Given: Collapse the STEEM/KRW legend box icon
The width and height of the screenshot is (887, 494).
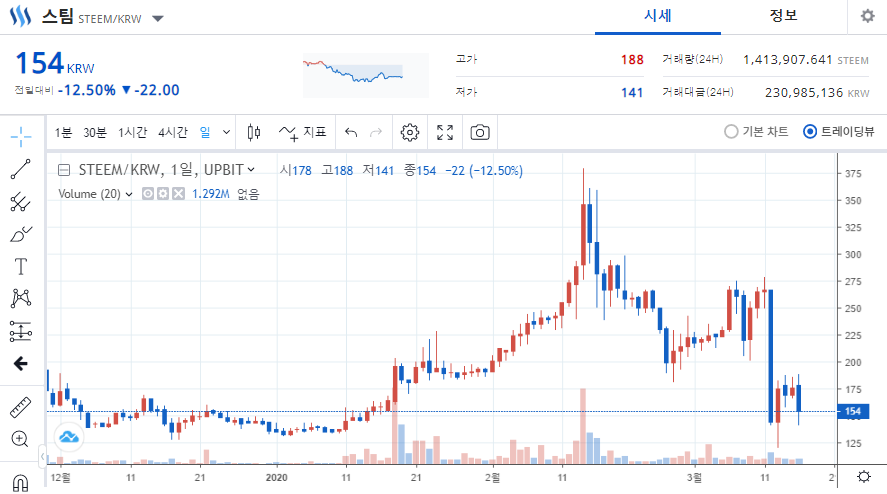Looking at the screenshot, I should click(64, 170).
